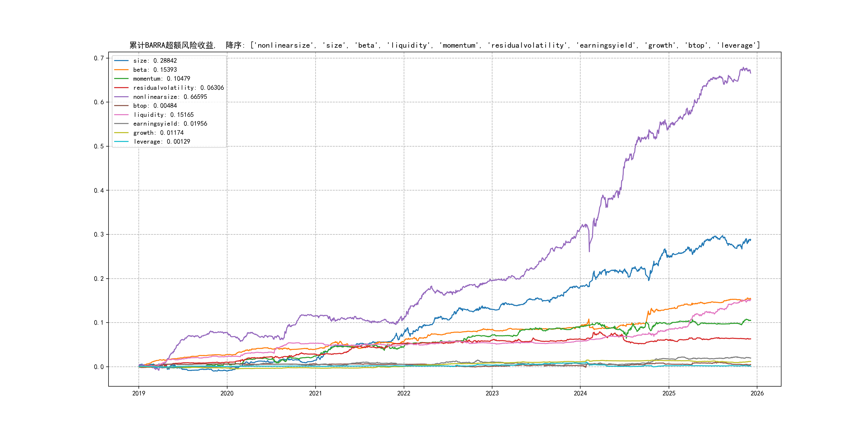Select the 'size: 0.28842' legend label
The height and width of the screenshot is (434, 868).
point(155,61)
